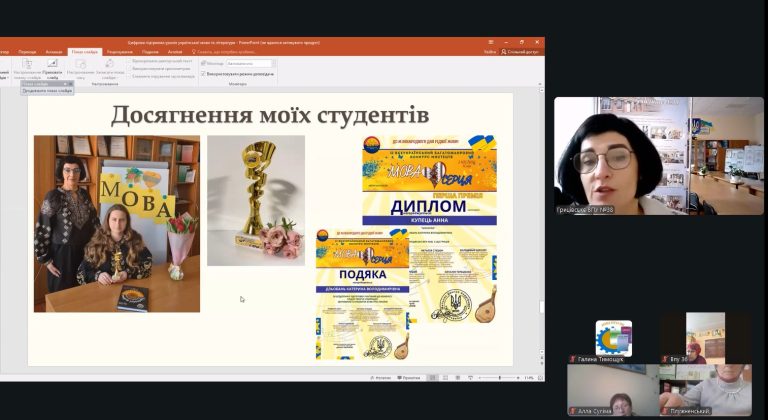Select Галина Тимощук participant tile
768x420 pixels.
[613, 338]
